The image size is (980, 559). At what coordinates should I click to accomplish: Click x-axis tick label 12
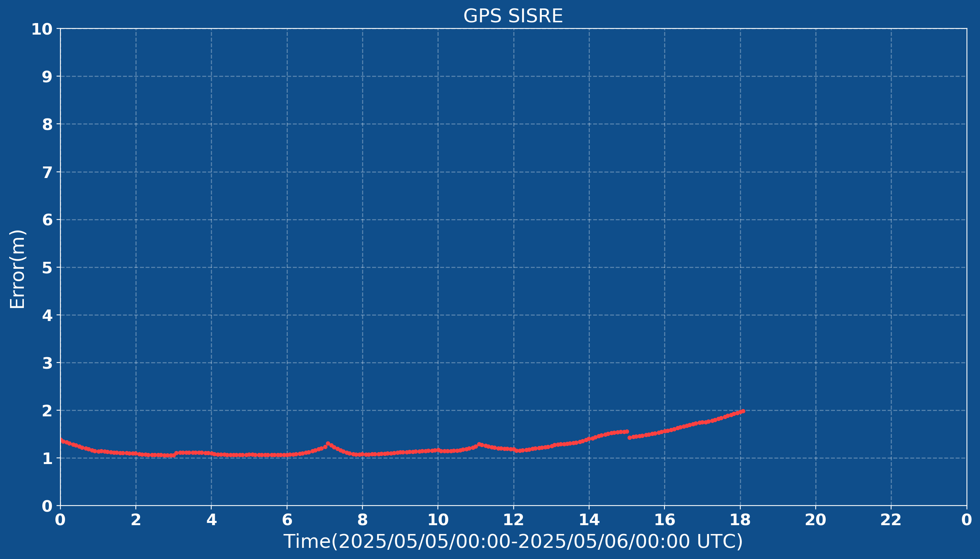tap(514, 520)
